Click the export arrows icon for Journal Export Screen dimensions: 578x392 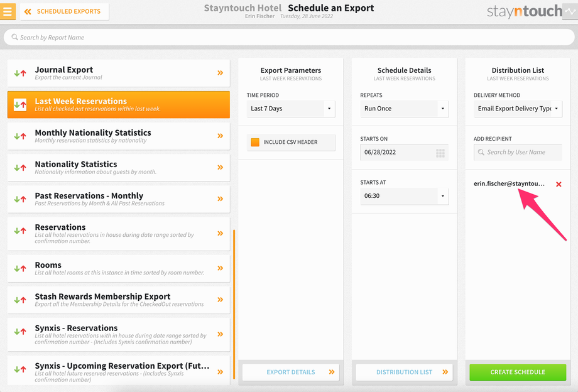click(20, 73)
